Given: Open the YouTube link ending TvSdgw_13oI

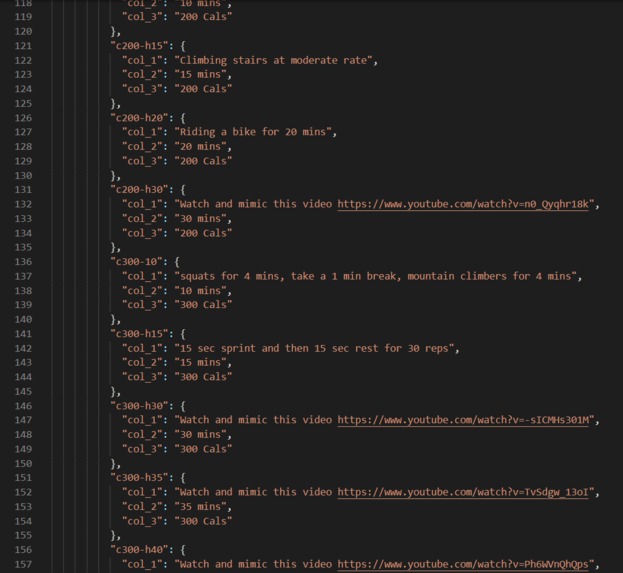Looking at the screenshot, I should 463,492.
